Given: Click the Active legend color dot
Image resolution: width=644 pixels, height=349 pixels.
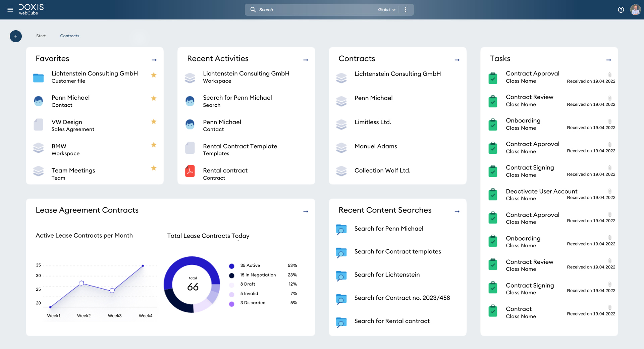Looking at the screenshot, I should tap(231, 266).
